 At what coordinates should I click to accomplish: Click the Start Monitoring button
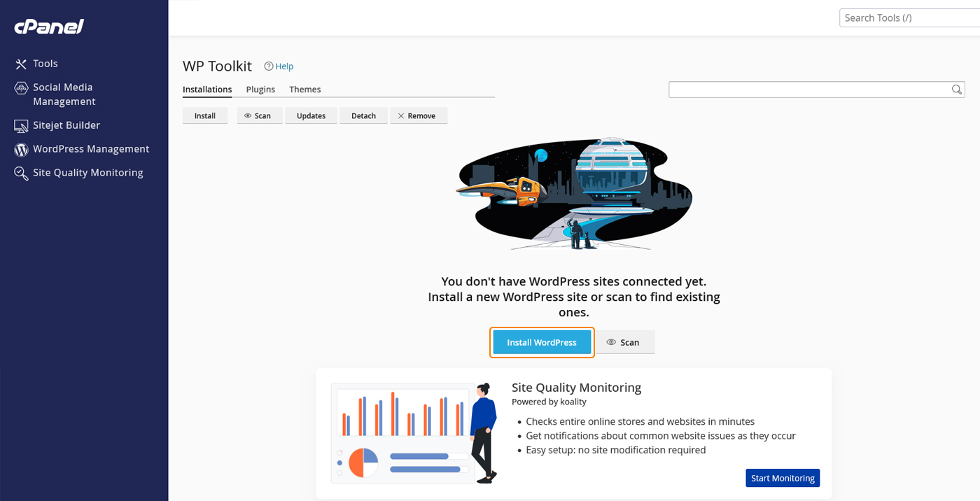[783, 479]
